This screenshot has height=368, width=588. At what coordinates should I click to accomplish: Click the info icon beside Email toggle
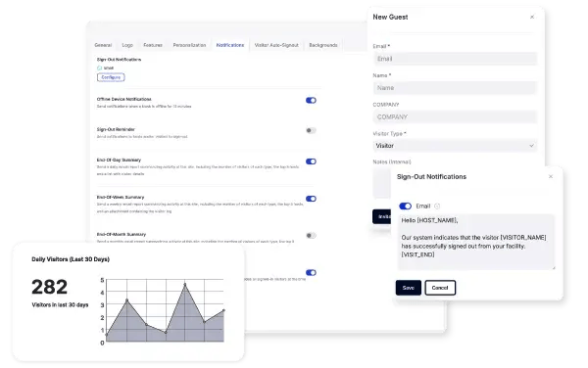[x=437, y=206]
